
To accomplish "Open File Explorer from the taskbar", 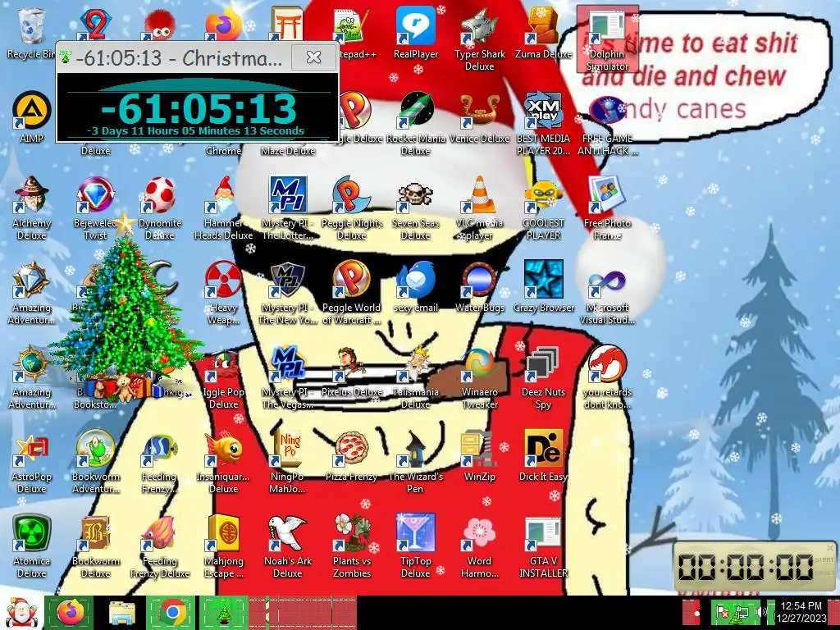I will pos(121,612).
